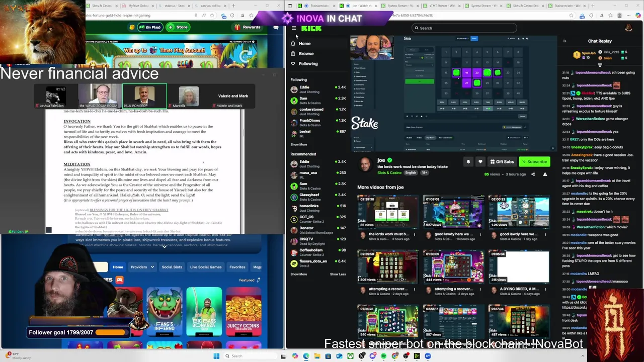The height and width of the screenshot is (362, 644).
Task: Open the Featured sort dropdown
Action: pyautogui.click(x=250, y=280)
